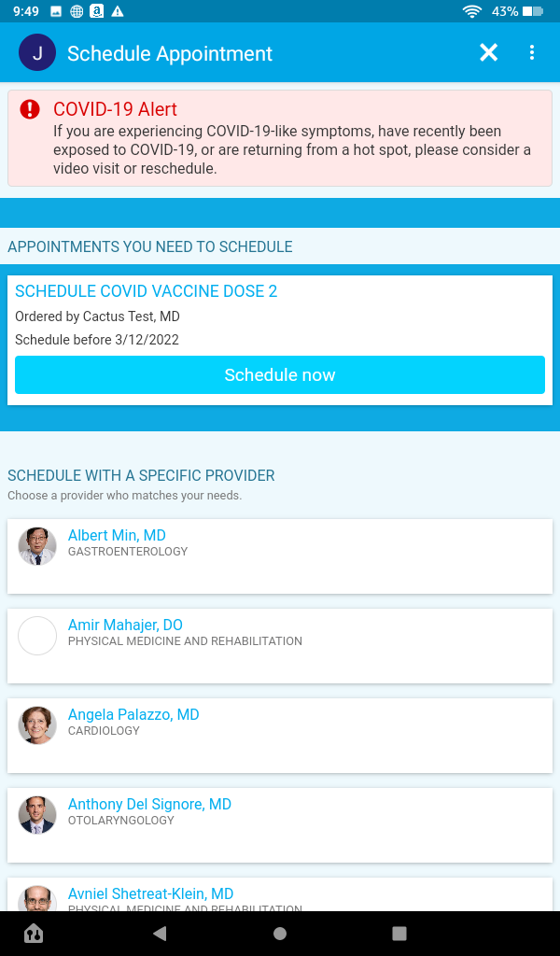Tap the bottom-left accessibility navigation icon

(34, 934)
